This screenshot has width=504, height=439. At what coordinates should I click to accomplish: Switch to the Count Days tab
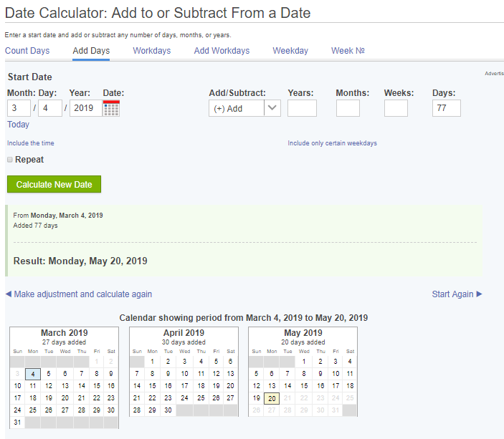(x=27, y=51)
